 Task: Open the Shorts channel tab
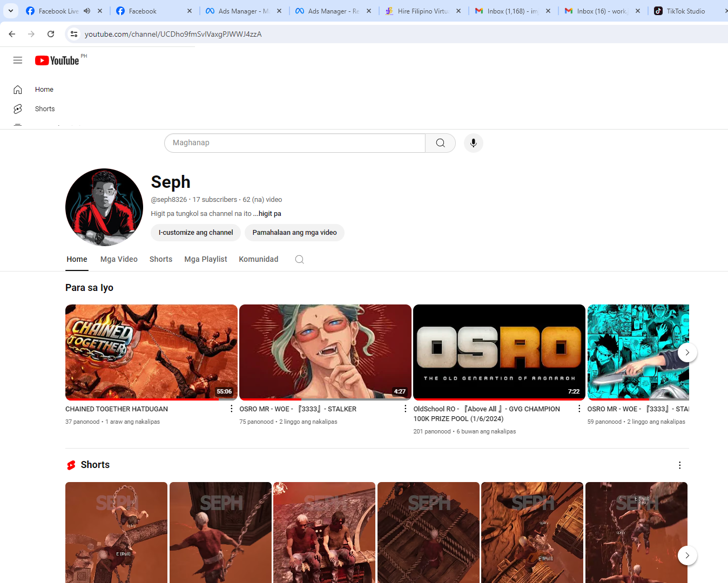[x=161, y=260]
